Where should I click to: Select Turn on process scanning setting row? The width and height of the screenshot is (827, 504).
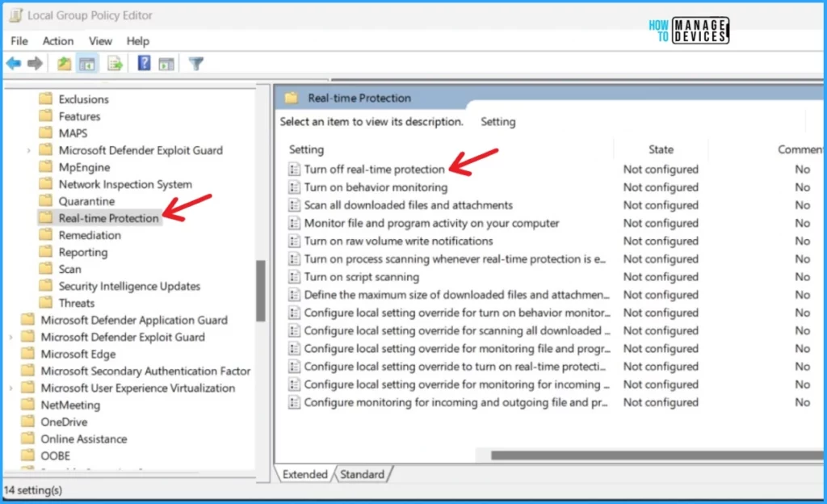click(455, 258)
